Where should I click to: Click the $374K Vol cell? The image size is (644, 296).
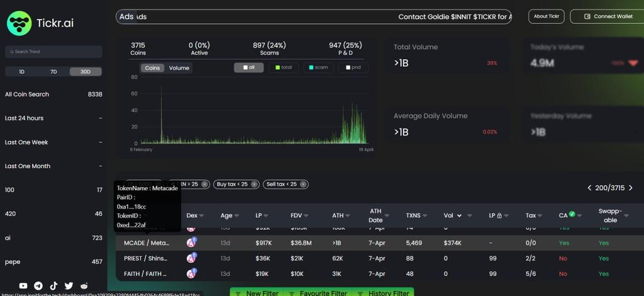[453, 243]
